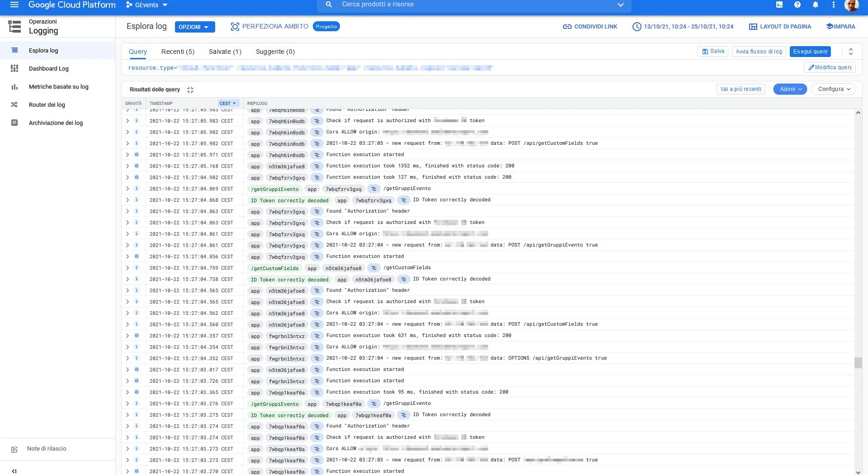Click Modifica query button
The image size is (868, 475).
pos(830,67)
